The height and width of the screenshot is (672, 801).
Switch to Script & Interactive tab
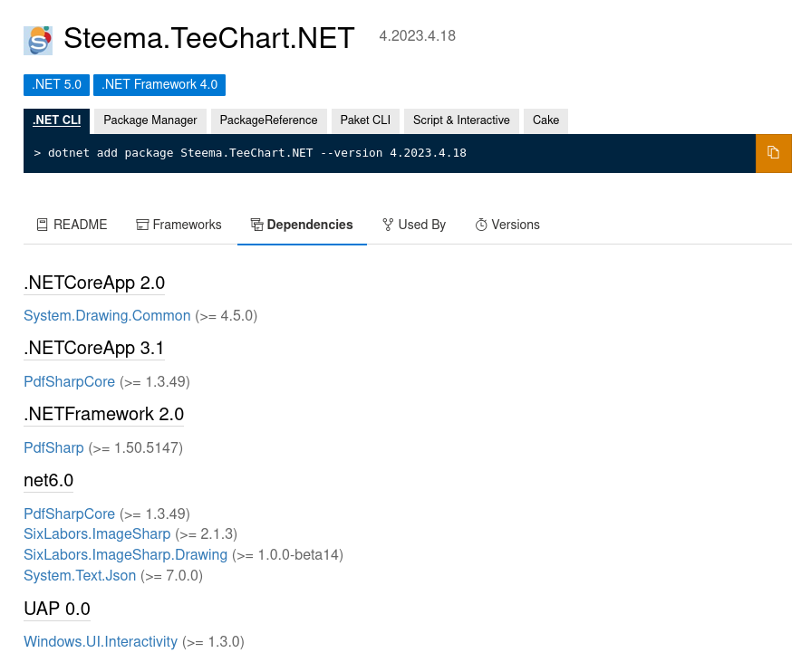pyautogui.click(x=461, y=120)
